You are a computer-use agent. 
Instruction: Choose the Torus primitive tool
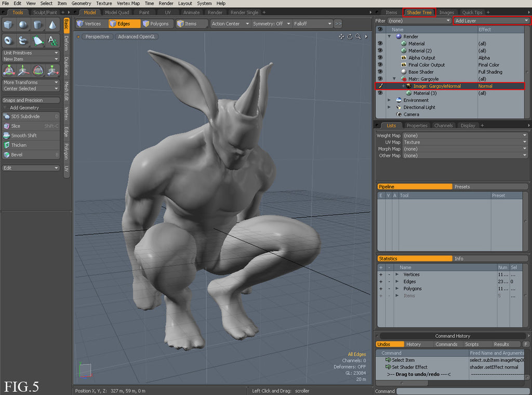[x=9, y=40]
